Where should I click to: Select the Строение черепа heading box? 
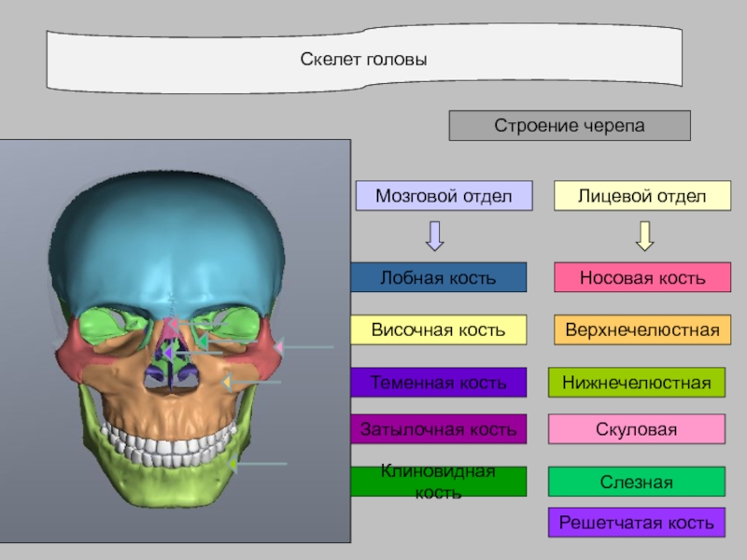570,125
